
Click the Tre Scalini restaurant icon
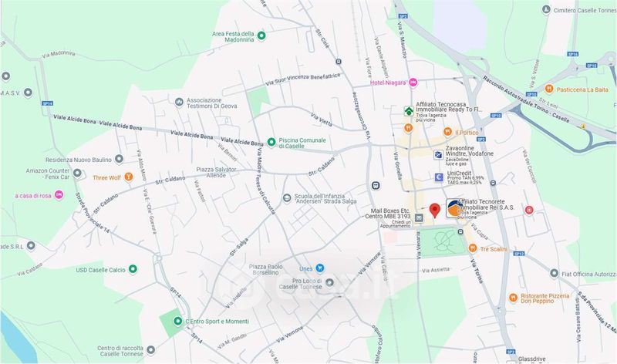click(473, 248)
